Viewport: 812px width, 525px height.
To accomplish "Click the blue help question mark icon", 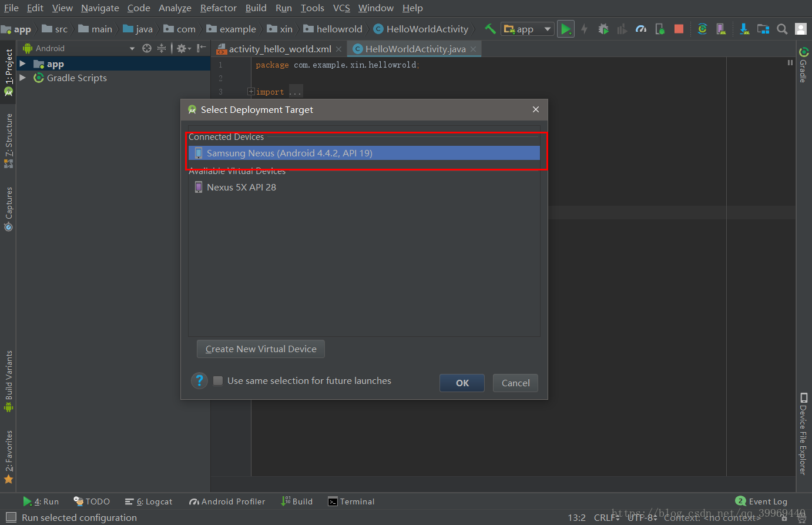I will tap(200, 380).
